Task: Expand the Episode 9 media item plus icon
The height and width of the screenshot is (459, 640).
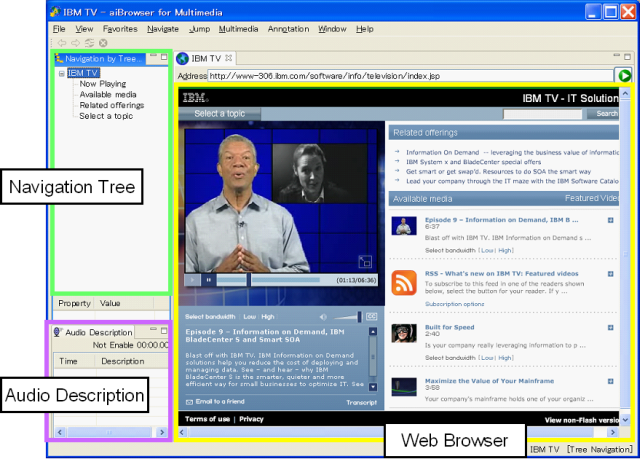Action: click(611, 220)
